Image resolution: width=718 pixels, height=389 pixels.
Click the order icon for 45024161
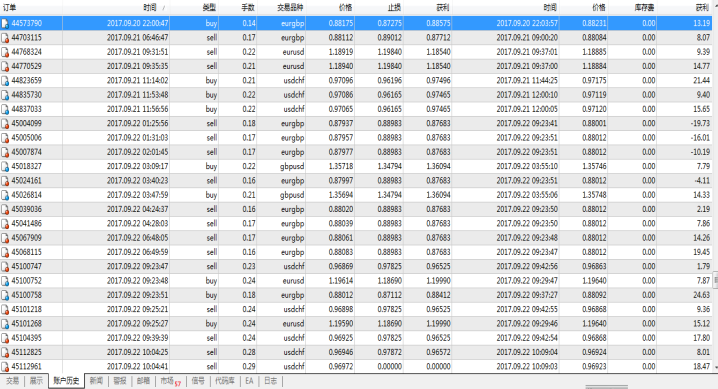pyautogui.click(x=5, y=181)
